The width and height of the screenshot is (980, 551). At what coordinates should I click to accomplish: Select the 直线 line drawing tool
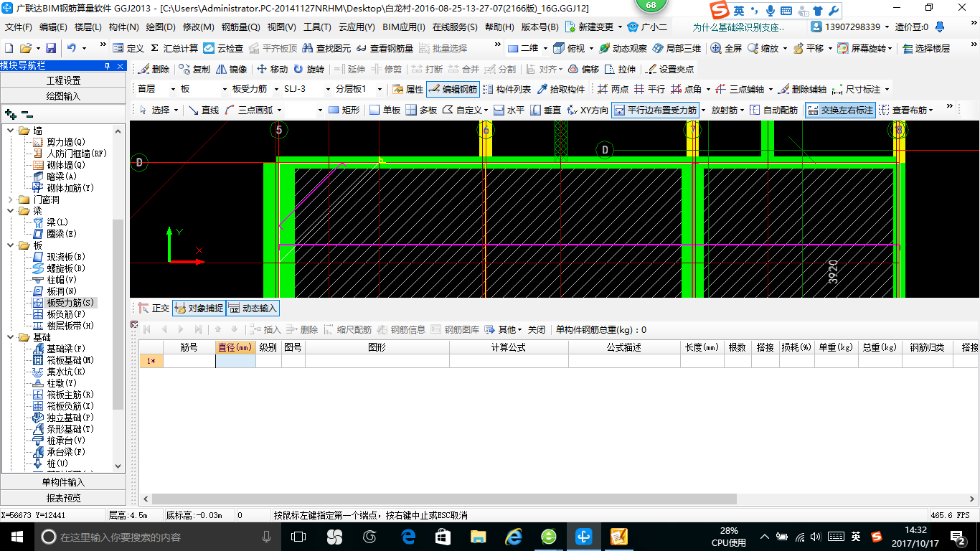coord(204,110)
